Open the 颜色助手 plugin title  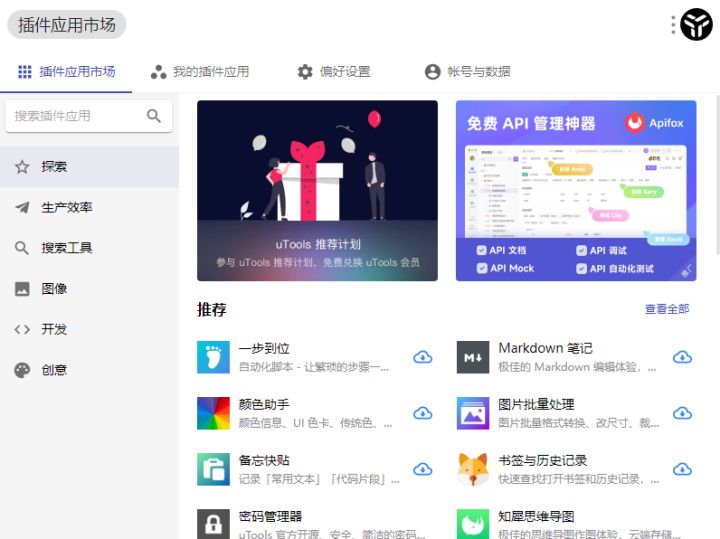click(x=264, y=404)
